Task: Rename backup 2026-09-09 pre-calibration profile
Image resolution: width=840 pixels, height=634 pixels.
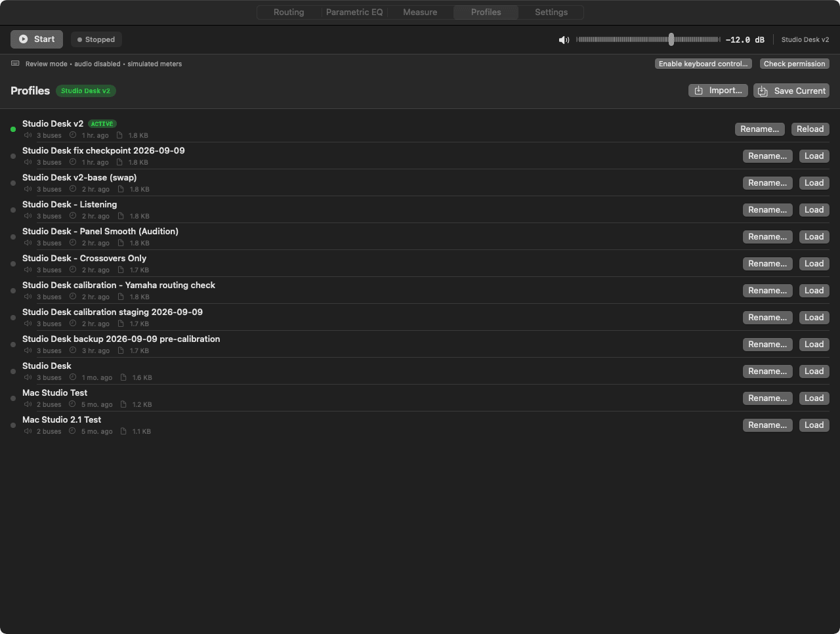Action: point(767,345)
